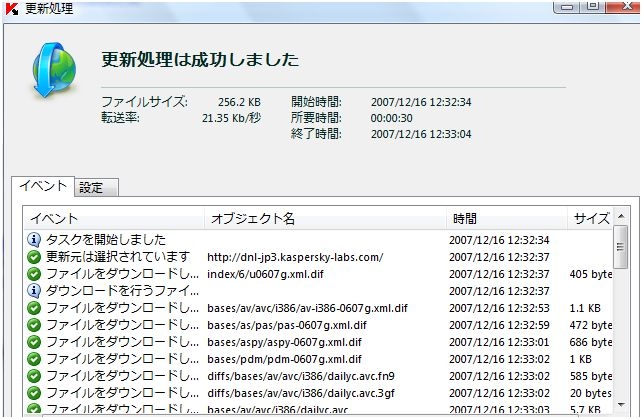This screenshot has width=642, height=419.
Task: Click the 1.1 KB size cell
Action: (585, 308)
